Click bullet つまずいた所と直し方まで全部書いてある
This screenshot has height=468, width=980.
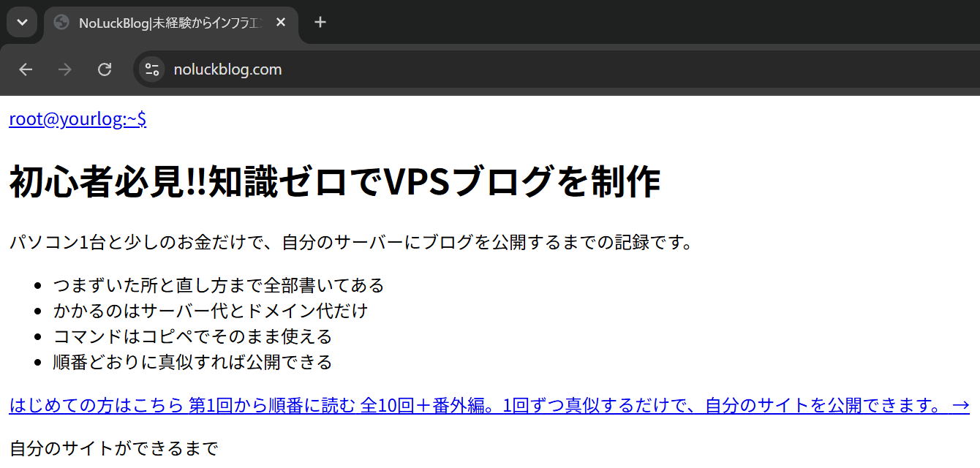219,285
